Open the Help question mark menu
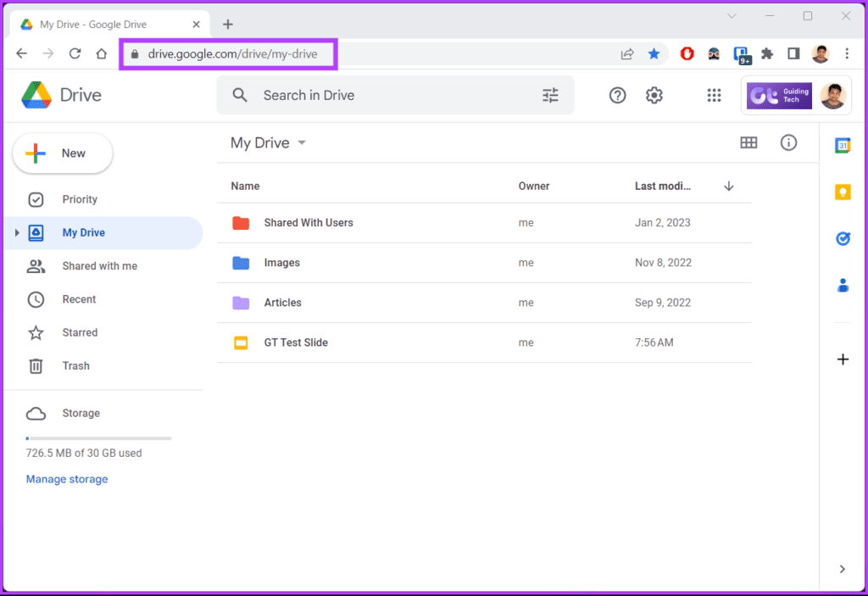The height and width of the screenshot is (596, 868). pos(617,95)
